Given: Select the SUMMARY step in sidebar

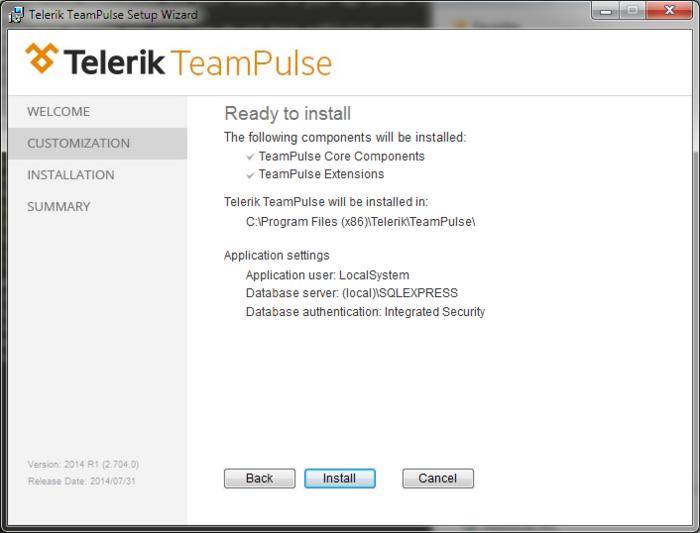Looking at the screenshot, I should [97, 207].
